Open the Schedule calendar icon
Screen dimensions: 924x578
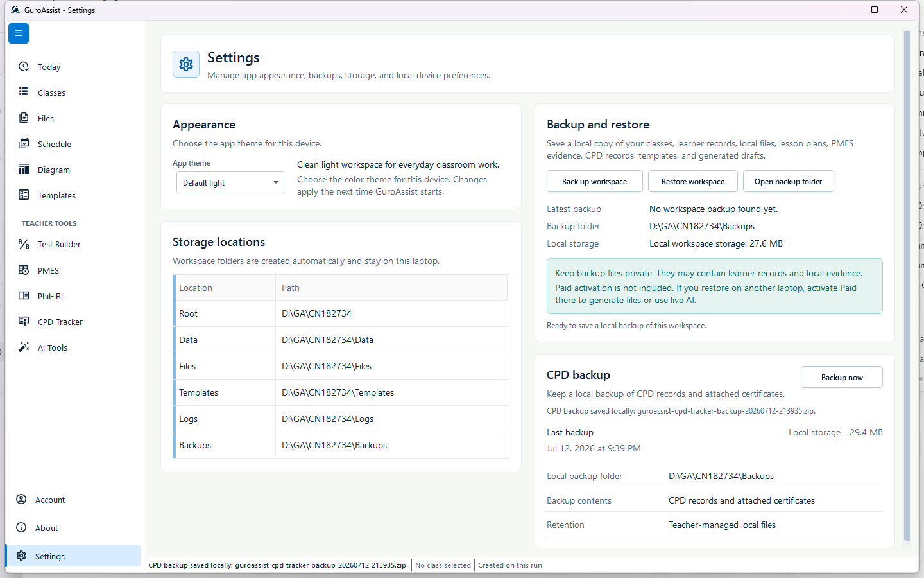pos(24,143)
